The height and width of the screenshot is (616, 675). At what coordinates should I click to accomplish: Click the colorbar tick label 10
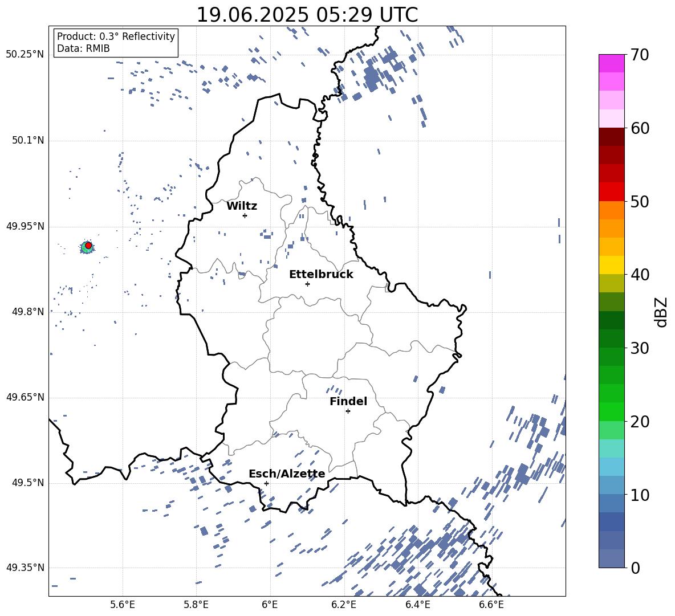640,495
